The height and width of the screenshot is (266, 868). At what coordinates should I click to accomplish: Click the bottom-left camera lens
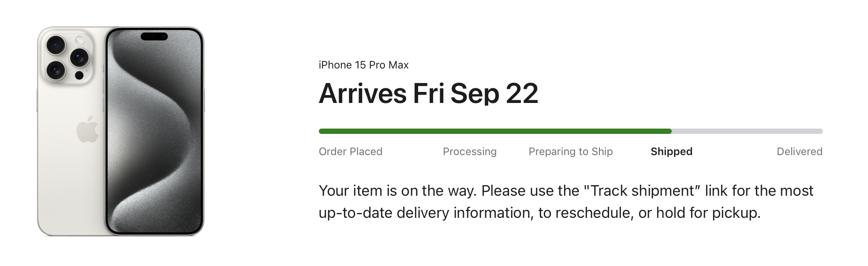tap(56, 70)
